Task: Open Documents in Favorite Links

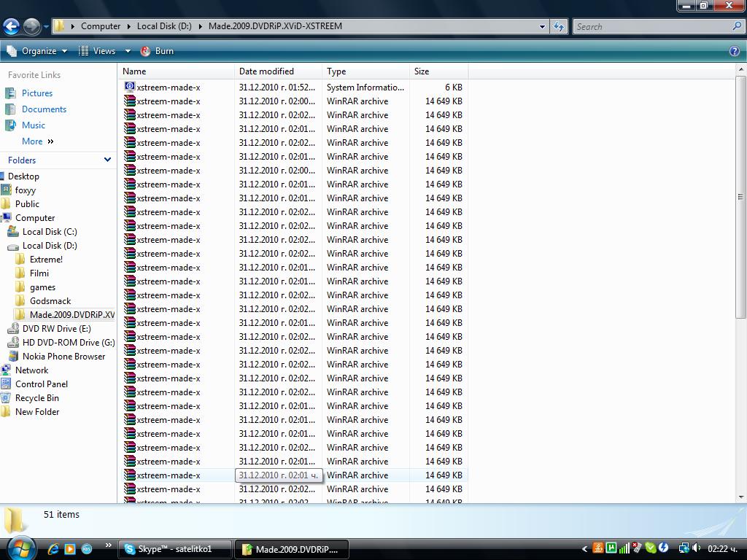Action: (44, 109)
